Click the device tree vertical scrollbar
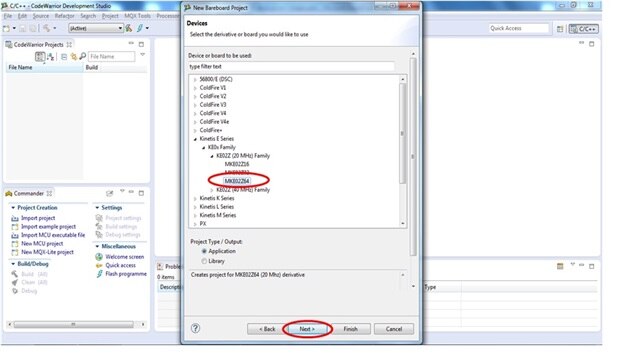Viewport: 619px width, 360px height. tap(403, 133)
